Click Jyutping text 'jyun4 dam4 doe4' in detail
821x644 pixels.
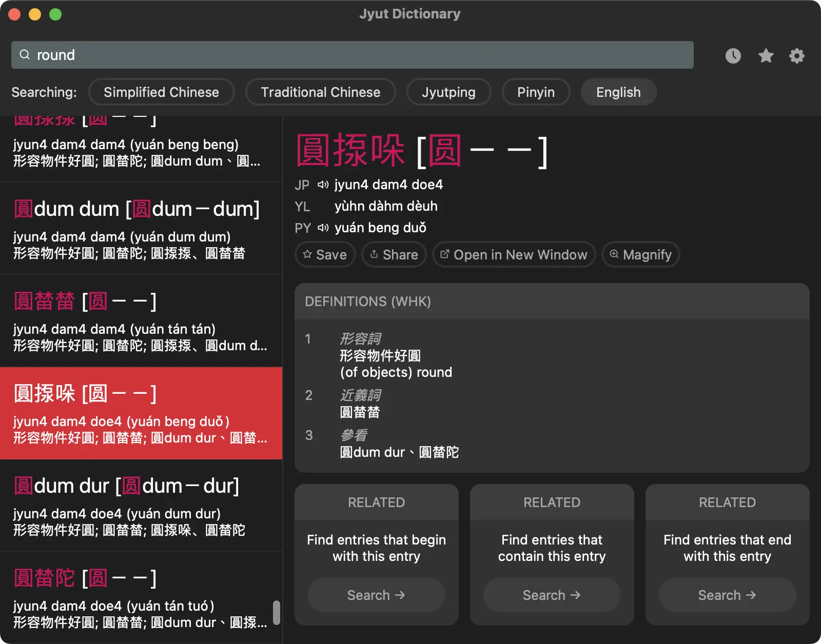(389, 185)
